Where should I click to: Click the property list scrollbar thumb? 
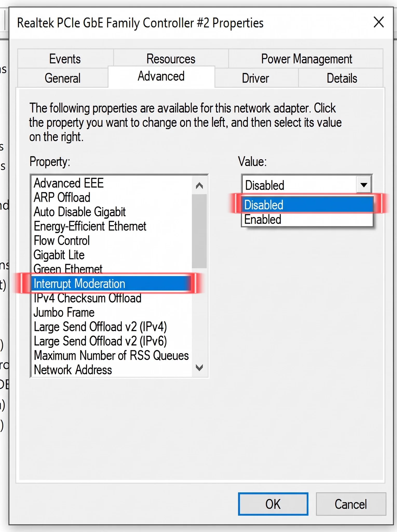click(x=199, y=231)
